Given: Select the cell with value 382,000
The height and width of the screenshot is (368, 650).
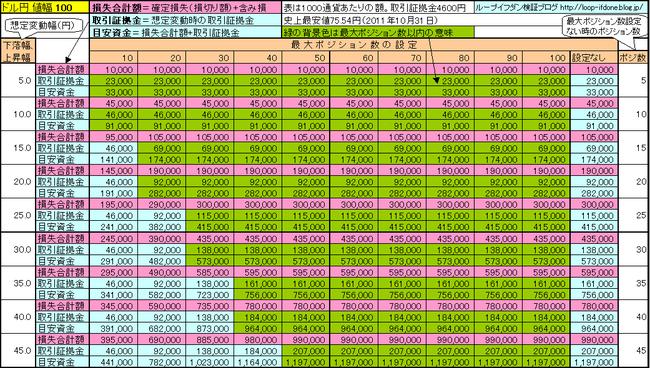Looking at the screenshot, I should (162, 227).
